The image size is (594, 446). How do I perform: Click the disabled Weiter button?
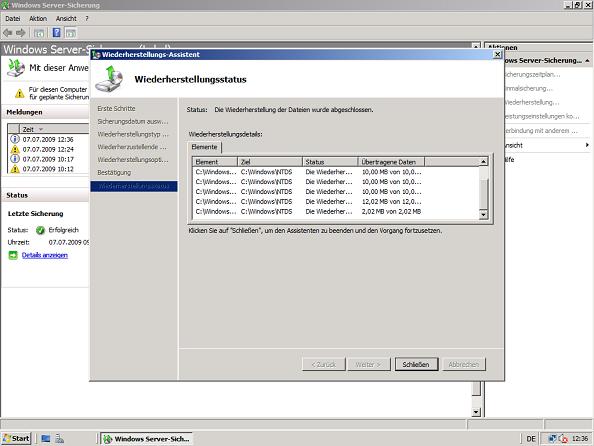pyautogui.click(x=368, y=365)
